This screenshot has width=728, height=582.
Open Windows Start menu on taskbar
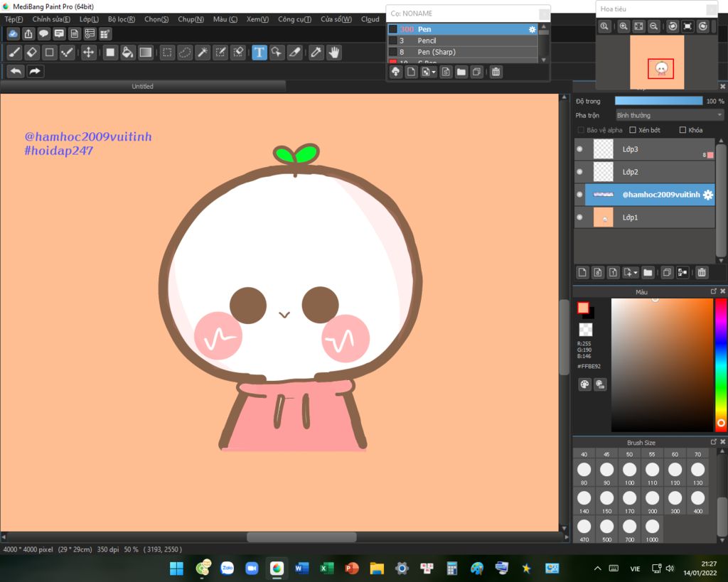176,568
